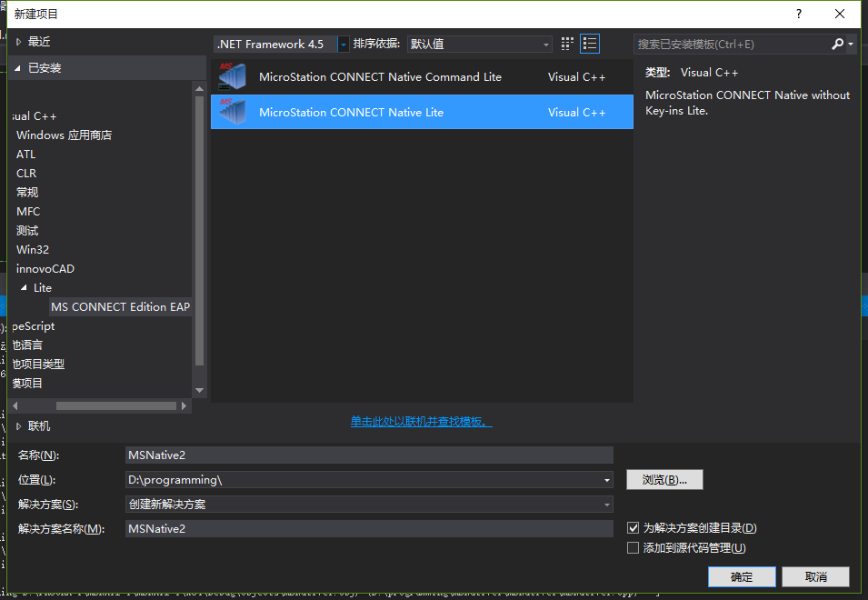
Task: Click 浏览(B)... button
Action: (664, 480)
